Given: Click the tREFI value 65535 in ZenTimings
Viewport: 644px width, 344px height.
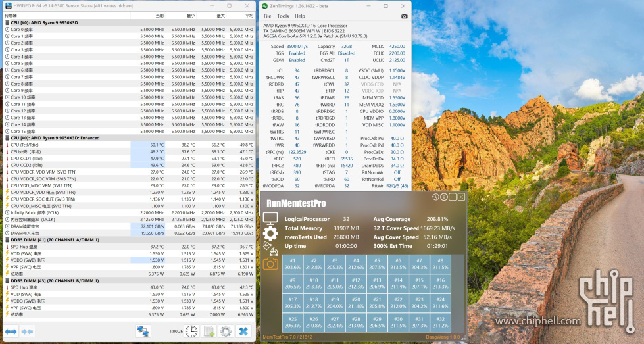Looking at the screenshot, I should pyautogui.click(x=347, y=159).
